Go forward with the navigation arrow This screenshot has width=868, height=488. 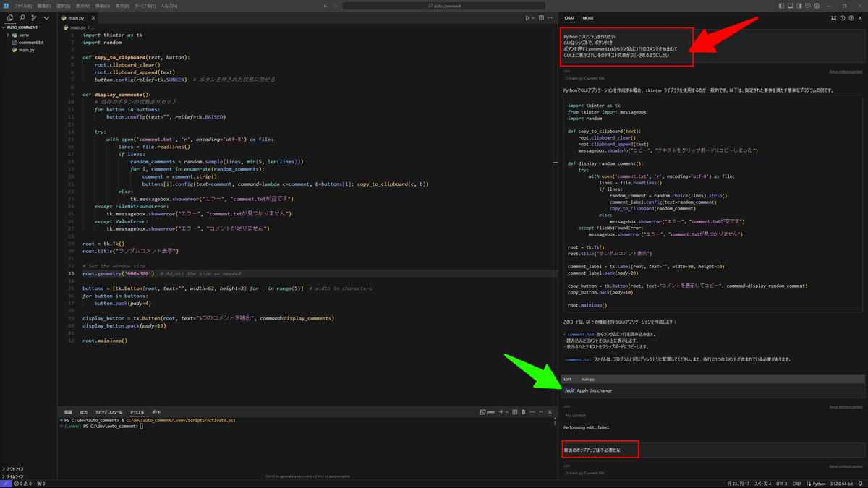pos(336,6)
